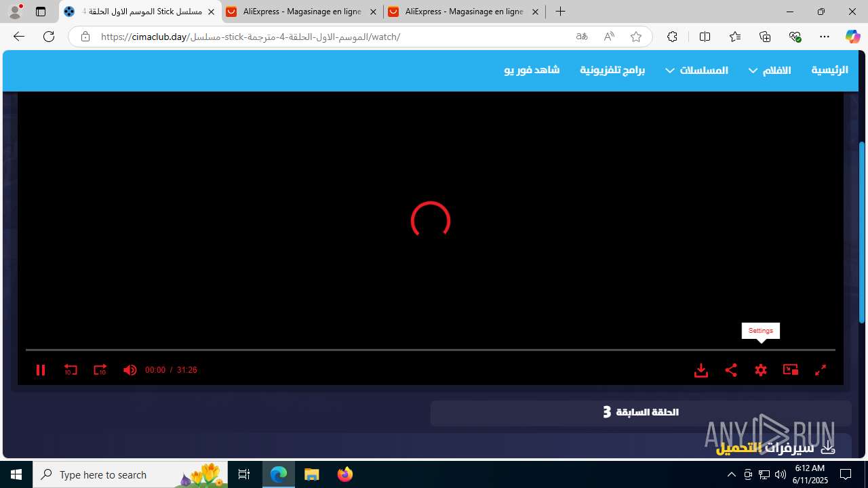Open File Explorer from taskbar

tap(311, 474)
